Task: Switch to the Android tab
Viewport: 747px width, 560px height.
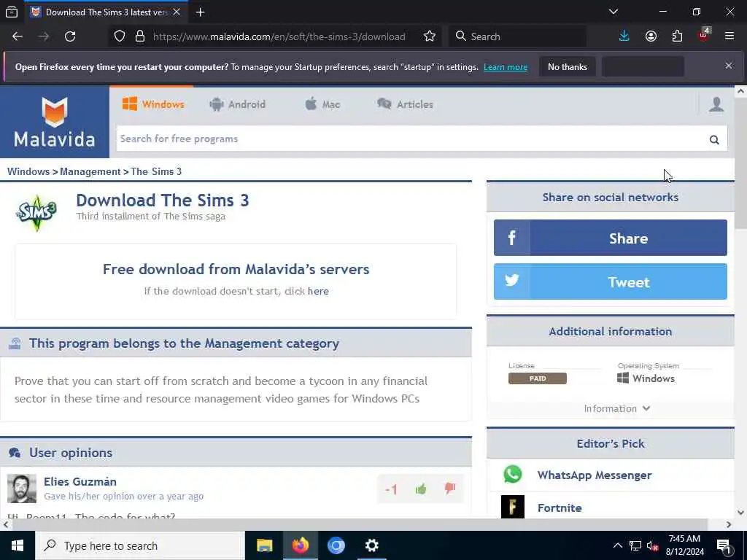Action: pos(237,104)
